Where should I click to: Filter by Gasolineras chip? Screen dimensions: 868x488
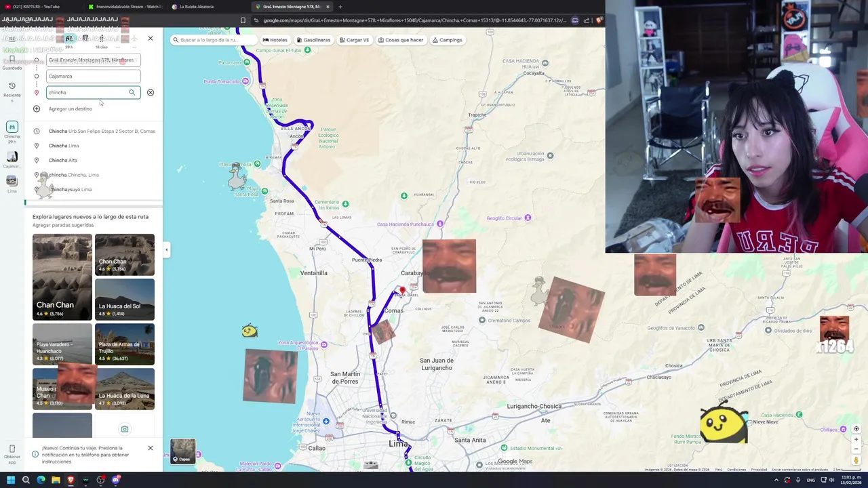313,40
